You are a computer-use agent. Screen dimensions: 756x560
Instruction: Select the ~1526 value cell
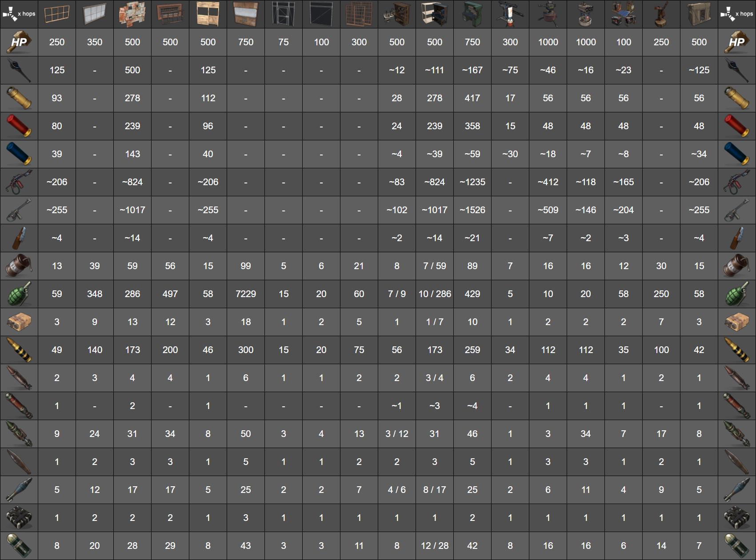[472, 210]
